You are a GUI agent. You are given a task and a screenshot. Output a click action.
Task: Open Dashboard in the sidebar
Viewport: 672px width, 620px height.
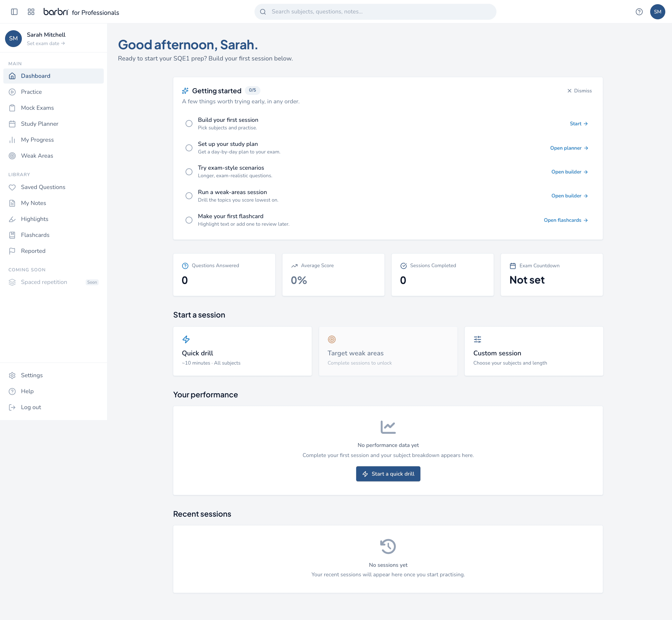[53, 76]
